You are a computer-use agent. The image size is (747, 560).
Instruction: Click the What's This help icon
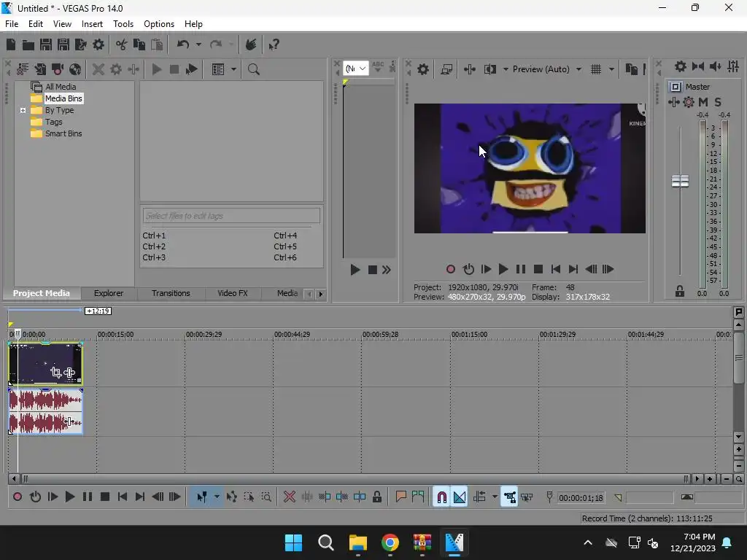point(274,44)
